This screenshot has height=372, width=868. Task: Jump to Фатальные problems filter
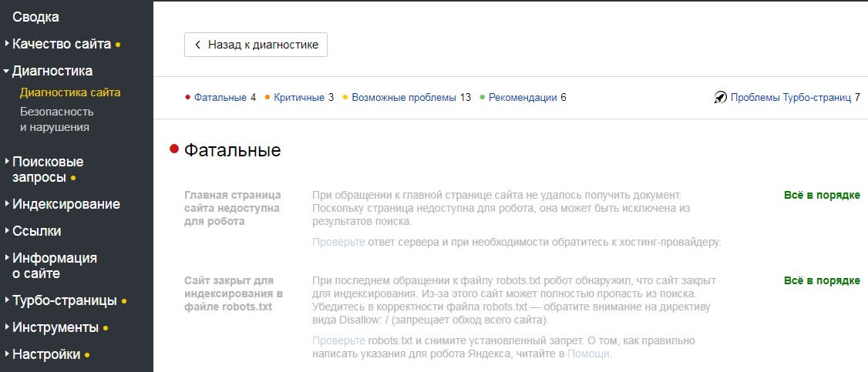(x=220, y=98)
